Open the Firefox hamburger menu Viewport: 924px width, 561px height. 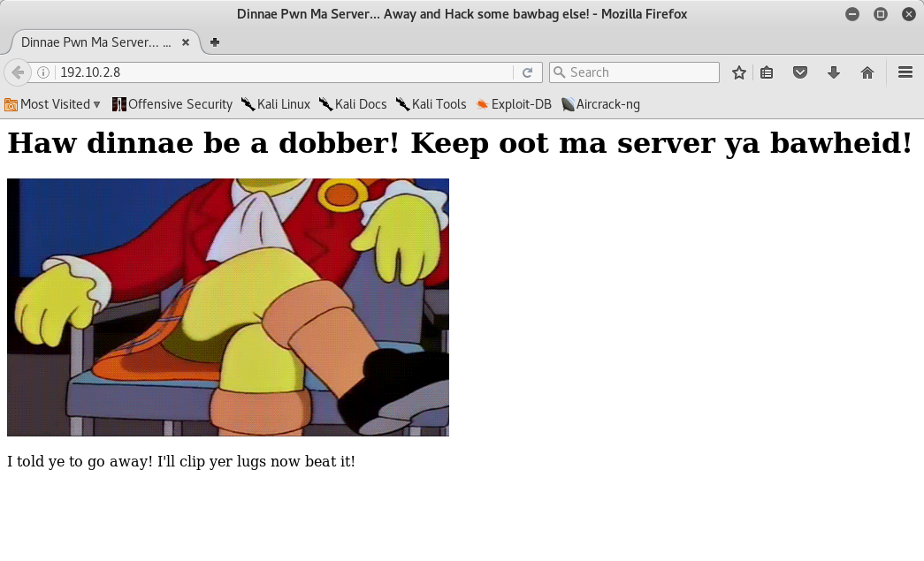(903, 72)
